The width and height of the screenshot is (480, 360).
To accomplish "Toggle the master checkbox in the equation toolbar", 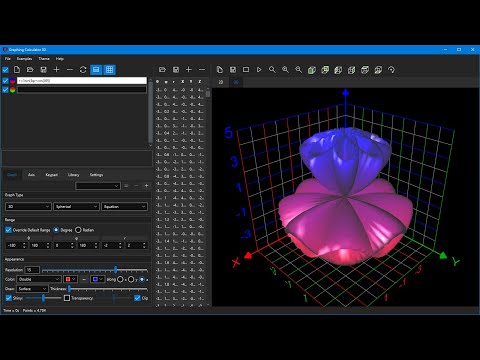I will [5, 70].
